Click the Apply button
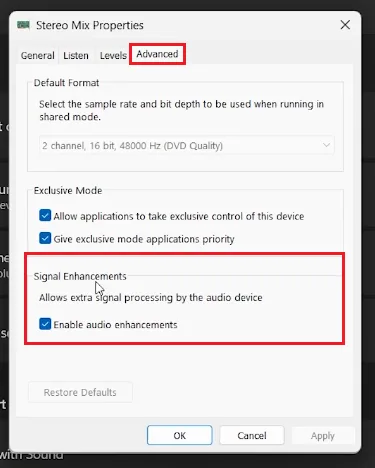The width and height of the screenshot is (375, 468). point(323,435)
